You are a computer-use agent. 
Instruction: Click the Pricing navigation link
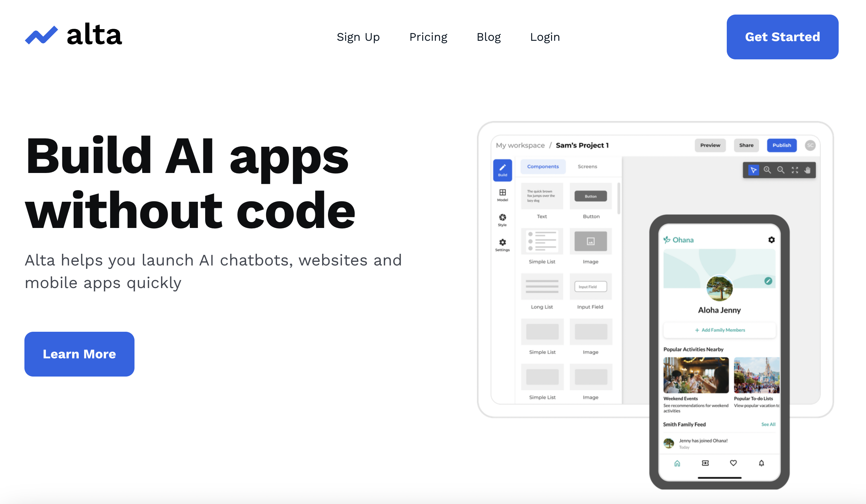click(428, 37)
